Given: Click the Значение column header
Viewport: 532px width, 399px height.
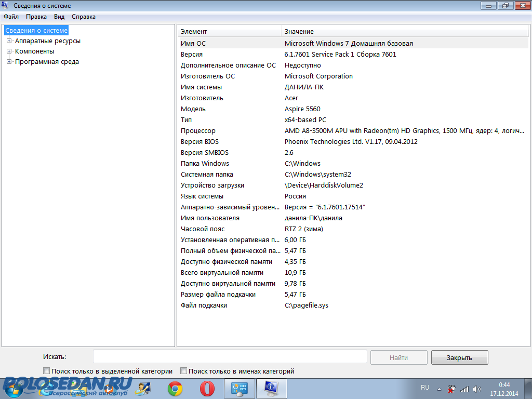Looking at the screenshot, I should pyautogui.click(x=299, y=32).
